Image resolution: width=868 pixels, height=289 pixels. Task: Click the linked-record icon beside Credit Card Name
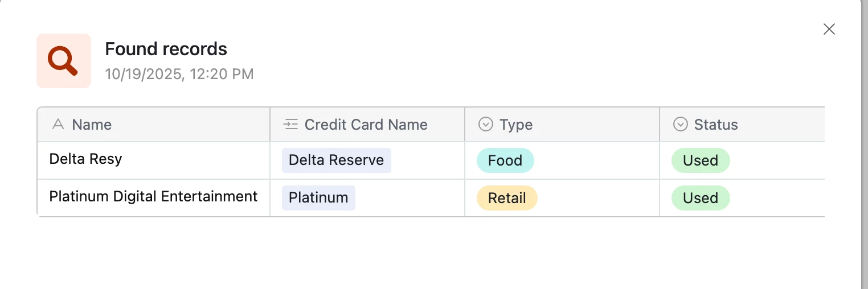290,125
